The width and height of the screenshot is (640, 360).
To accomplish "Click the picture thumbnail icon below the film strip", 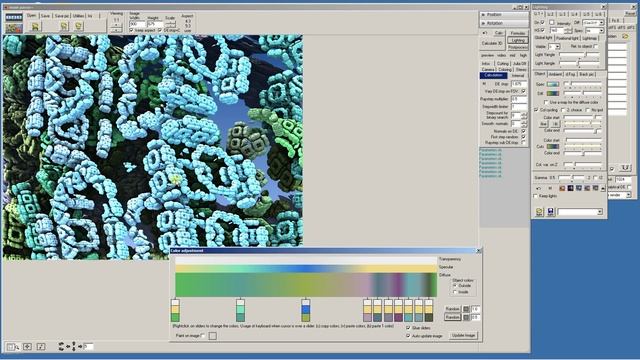I will click(14, 28).
